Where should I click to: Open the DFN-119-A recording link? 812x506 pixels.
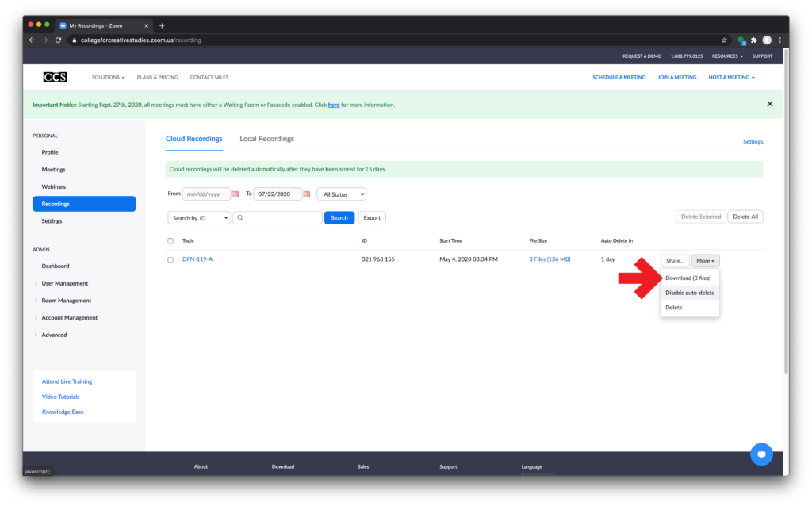[197, 259]
